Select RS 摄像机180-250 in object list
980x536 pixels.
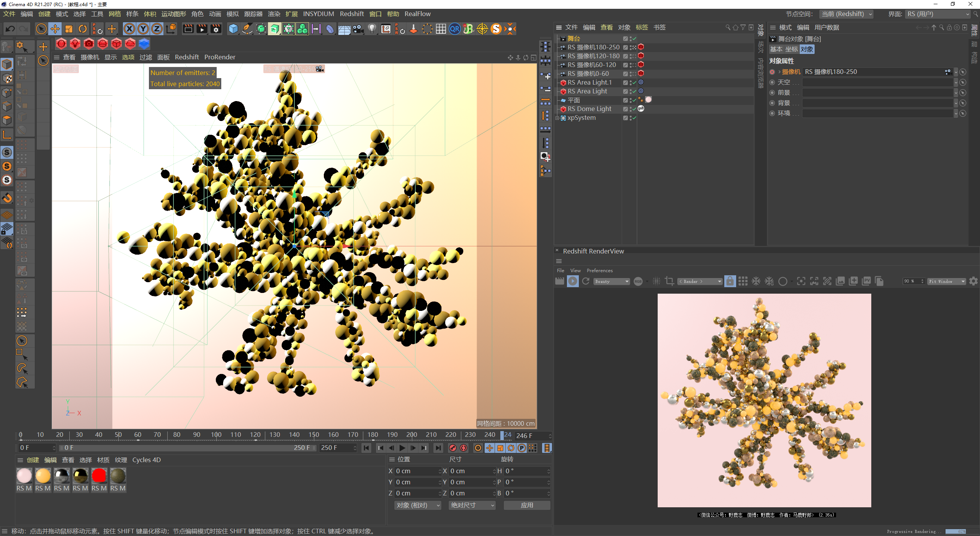click(x=593, y=47)
